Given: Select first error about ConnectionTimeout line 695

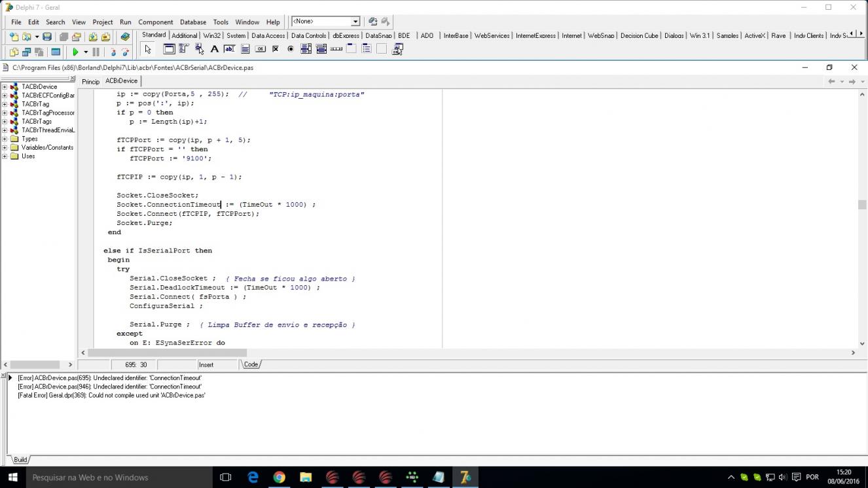Looking at the screenshot, I should coord(109,378).
